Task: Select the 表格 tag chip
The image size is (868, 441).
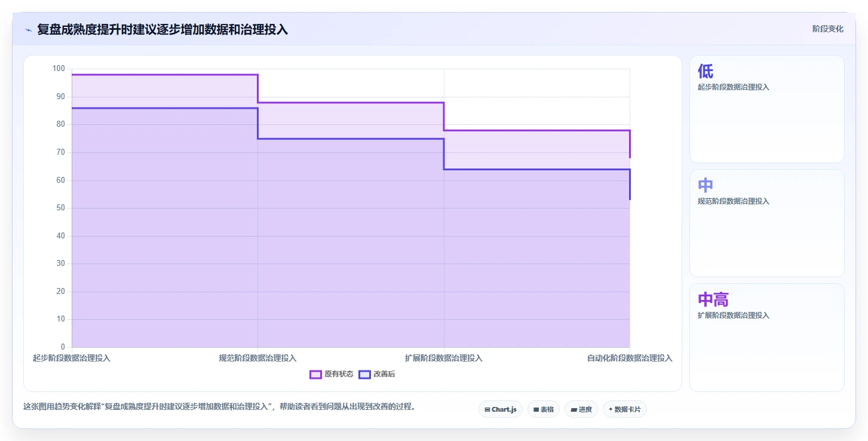Action: point(544,409)
